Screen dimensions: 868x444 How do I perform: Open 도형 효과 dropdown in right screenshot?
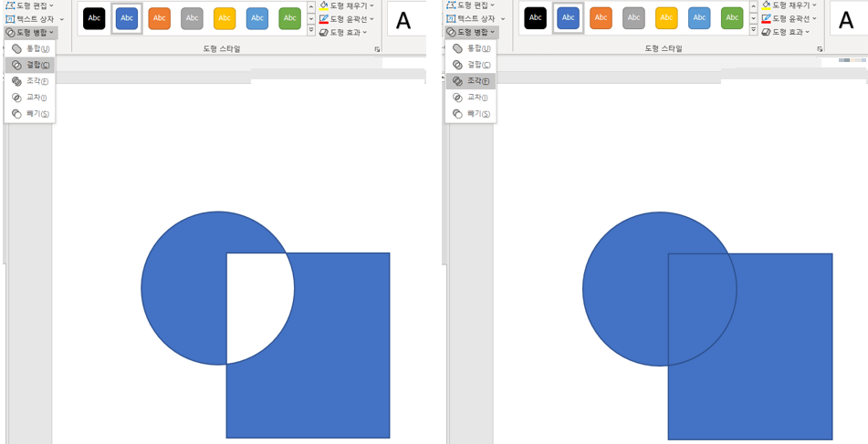pos(785,33)
